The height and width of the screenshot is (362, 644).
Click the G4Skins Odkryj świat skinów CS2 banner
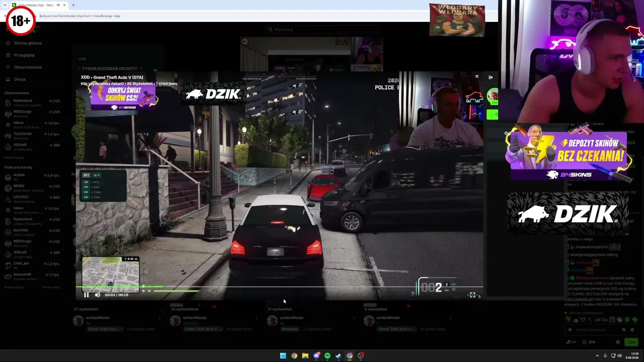click(123, 97)
